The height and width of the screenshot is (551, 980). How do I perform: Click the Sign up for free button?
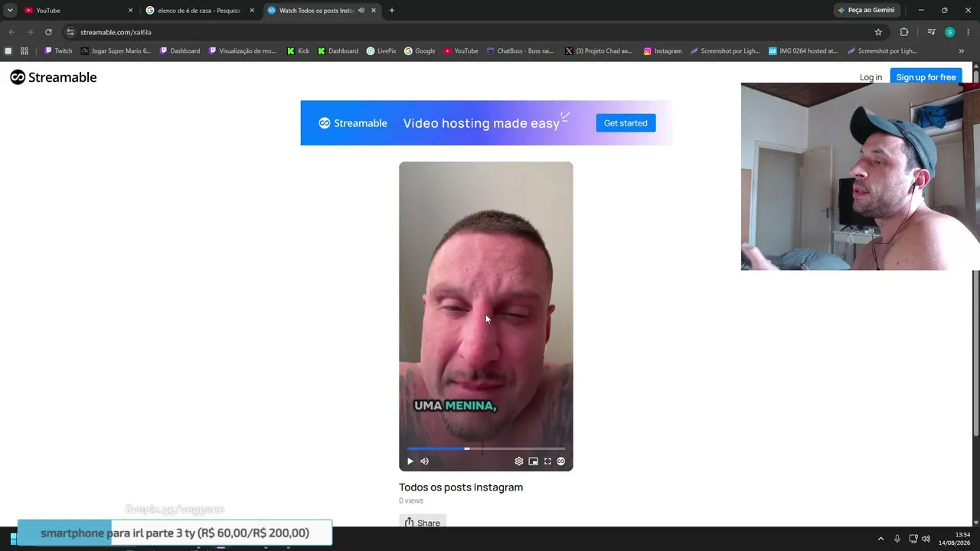click(x=926, y=77)
